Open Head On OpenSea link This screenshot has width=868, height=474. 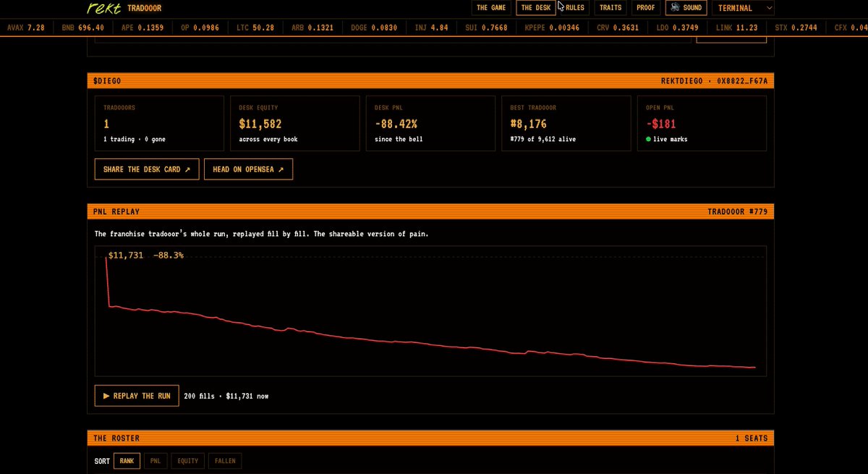pos(248,169)
